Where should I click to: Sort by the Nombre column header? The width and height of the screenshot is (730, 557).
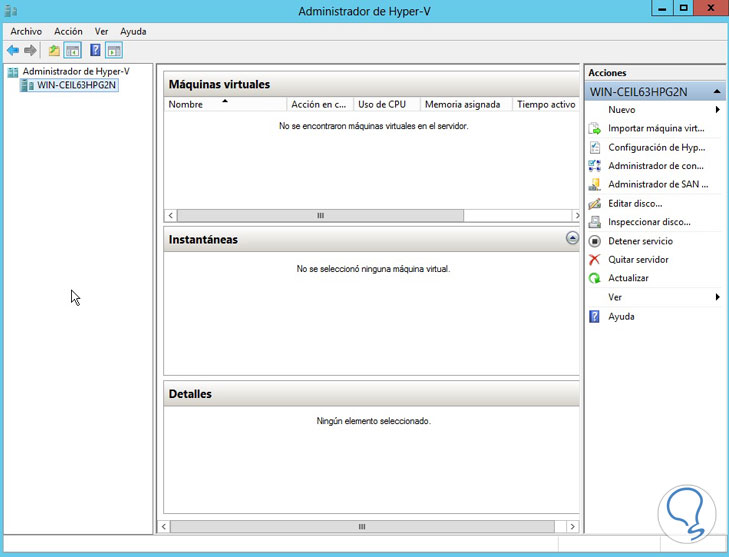[225, 104]
